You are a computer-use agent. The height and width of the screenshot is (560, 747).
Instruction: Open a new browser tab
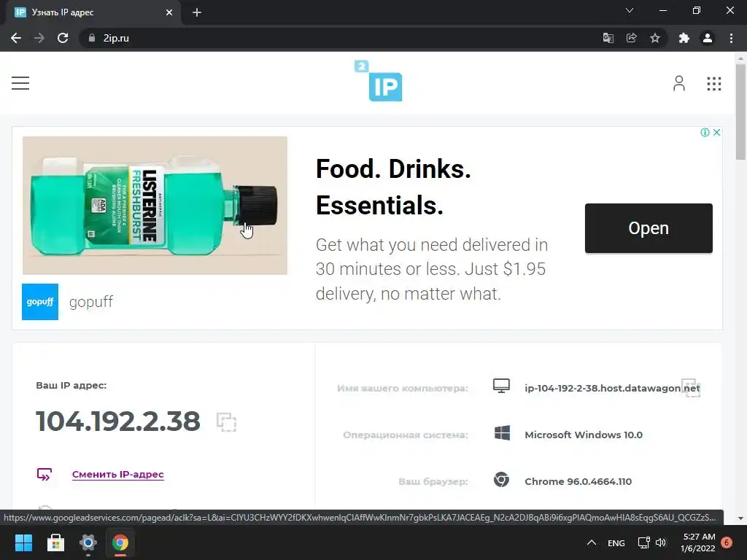197,12
